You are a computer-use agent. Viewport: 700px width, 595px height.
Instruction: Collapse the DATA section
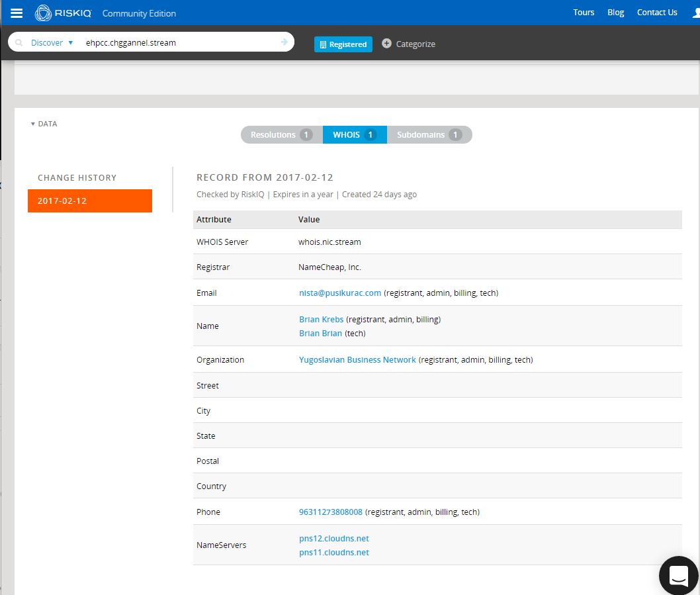[44, 124]
